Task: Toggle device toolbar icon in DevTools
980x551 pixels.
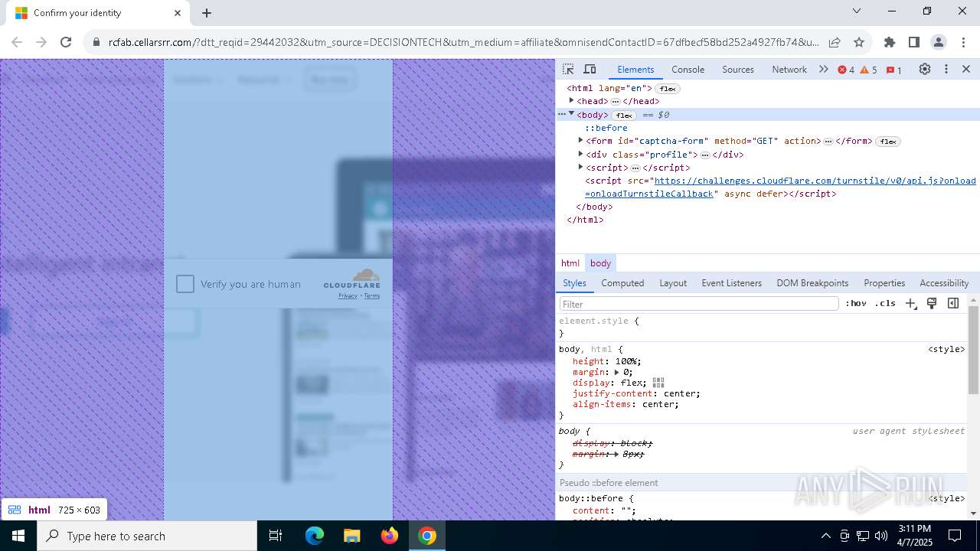Action: pyautogui.click(x=590, y=69)
